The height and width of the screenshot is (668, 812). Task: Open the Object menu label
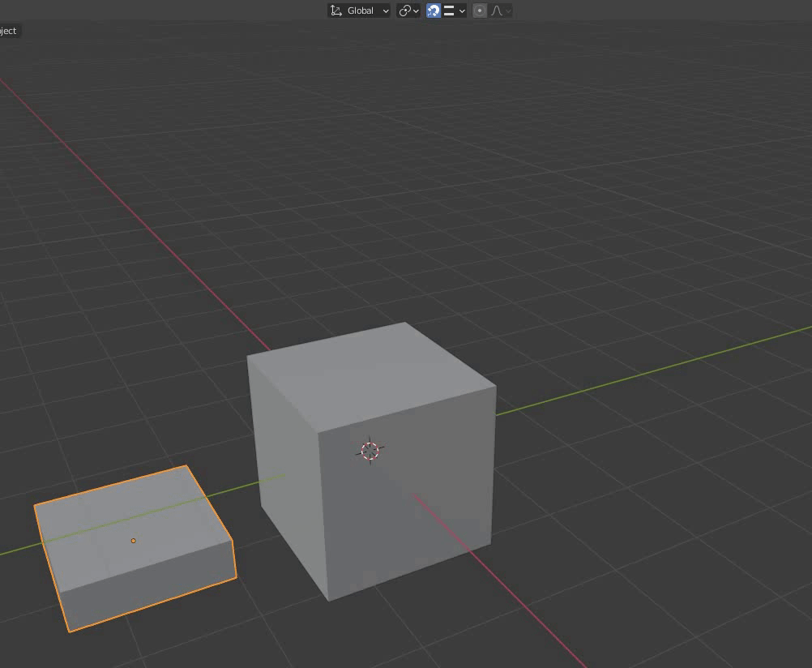[9, 31]
